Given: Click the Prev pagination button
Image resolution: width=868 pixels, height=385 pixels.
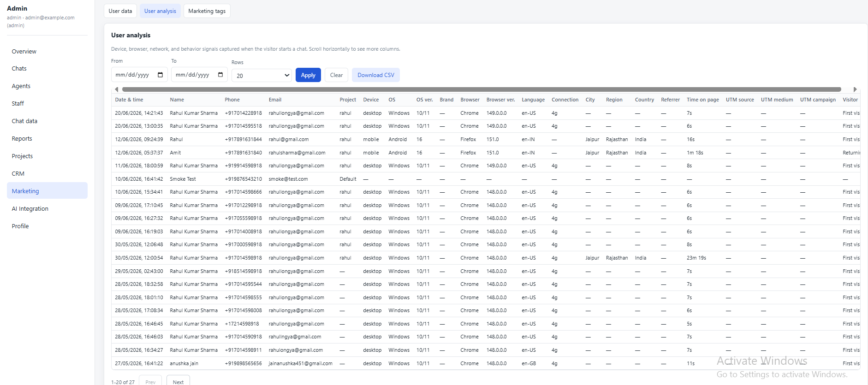Looking at the screenshot, I should (x=150, y=381).
